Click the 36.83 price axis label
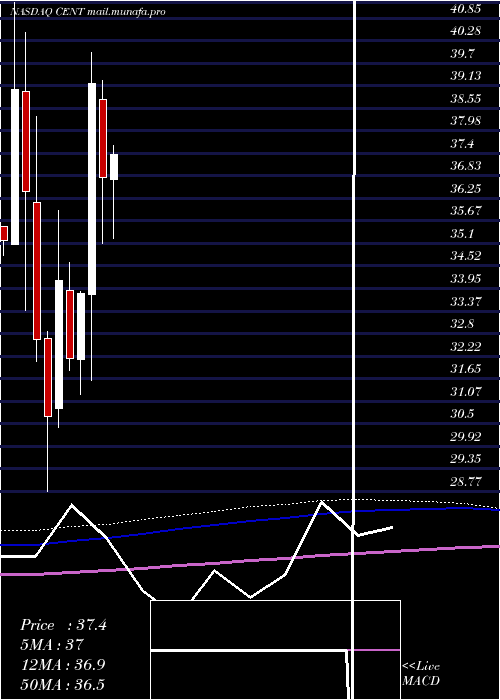The height and width of the screenshot is (700, 500). click(466, 166)
